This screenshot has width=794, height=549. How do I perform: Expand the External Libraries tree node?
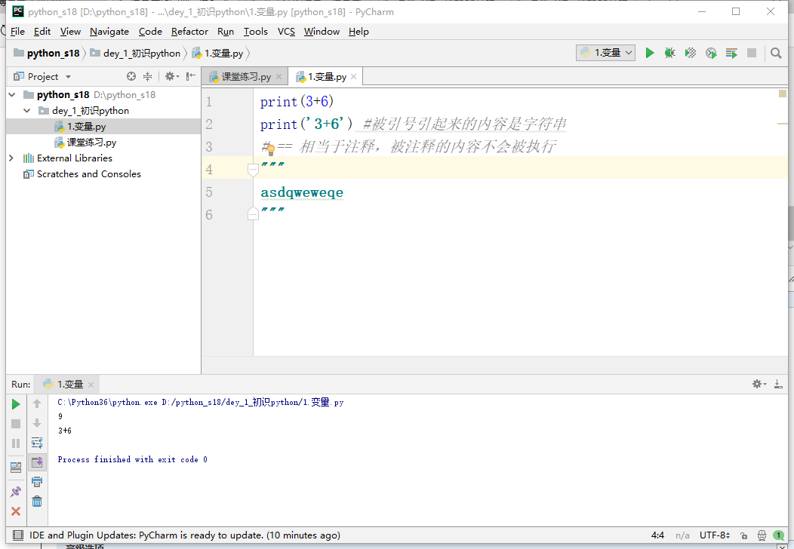[x=12, y=158]
